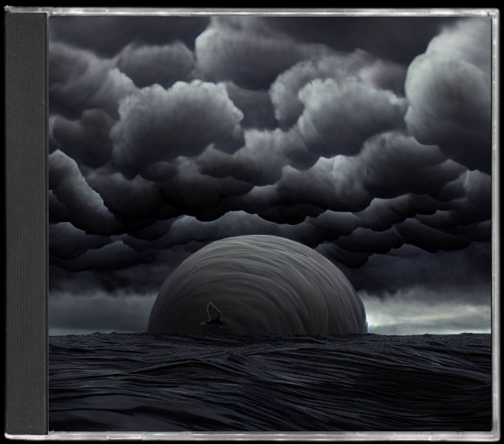
Task: Click the dome's right edge at the waterline
Action: pyautogui.click(x=364, y=328)
